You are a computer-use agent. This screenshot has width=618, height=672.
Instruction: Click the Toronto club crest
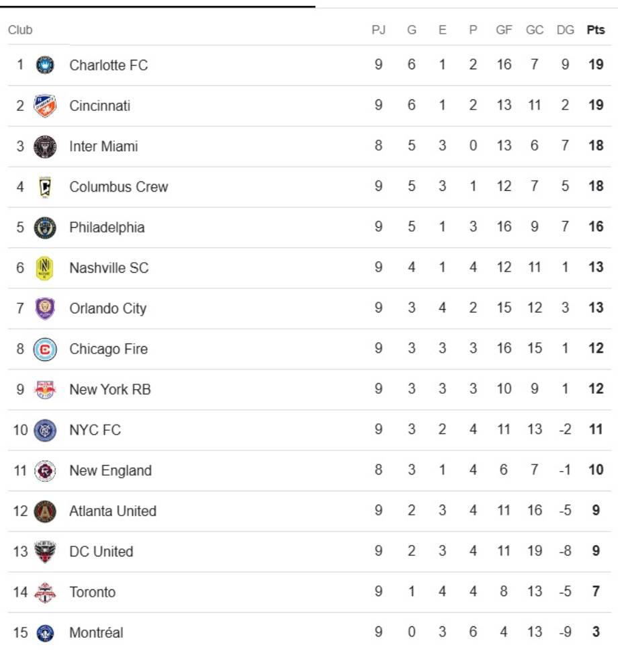pyautogui.click(x=45, y=592)
